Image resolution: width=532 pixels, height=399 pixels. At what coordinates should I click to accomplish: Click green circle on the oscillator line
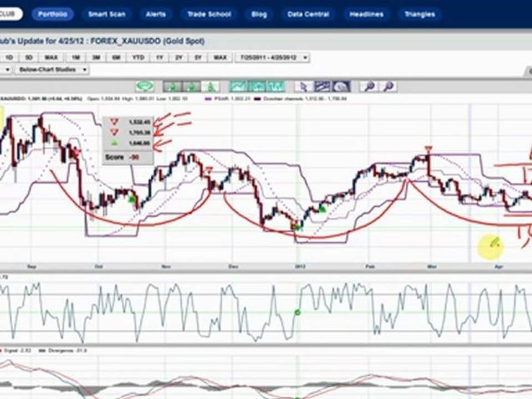pyautogui.click(x=298, y=313)
